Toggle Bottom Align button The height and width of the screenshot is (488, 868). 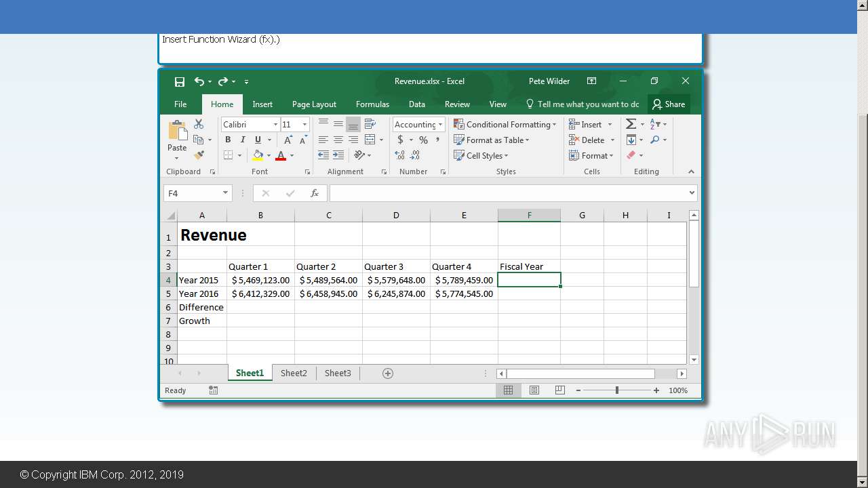(x=353, y=124)
